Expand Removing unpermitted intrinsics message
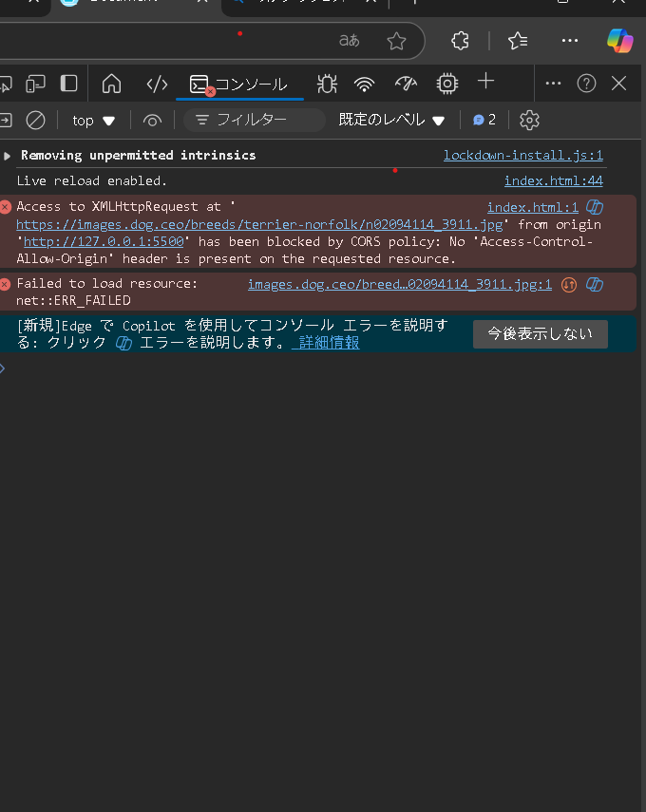Image resolution: width=646 pixels, height=812 pixels. coord(8,156)
